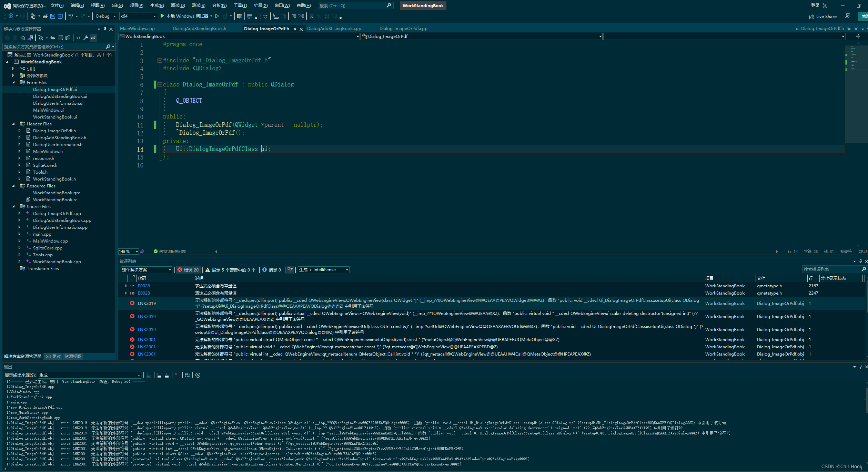Save all files with Save All icon
This screenshot has height=472, width=868.
tap(60, 16)
